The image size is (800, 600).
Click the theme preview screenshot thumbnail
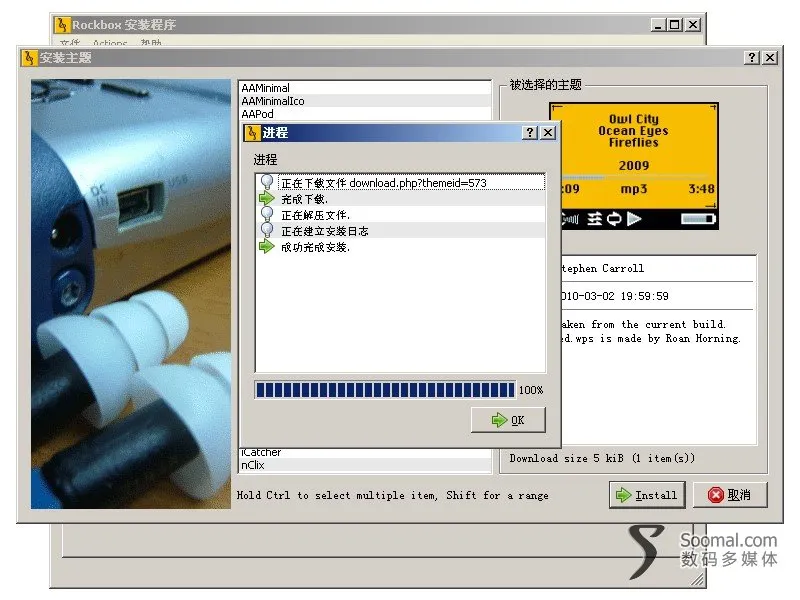pyautogui.click(x=639, y=166)
